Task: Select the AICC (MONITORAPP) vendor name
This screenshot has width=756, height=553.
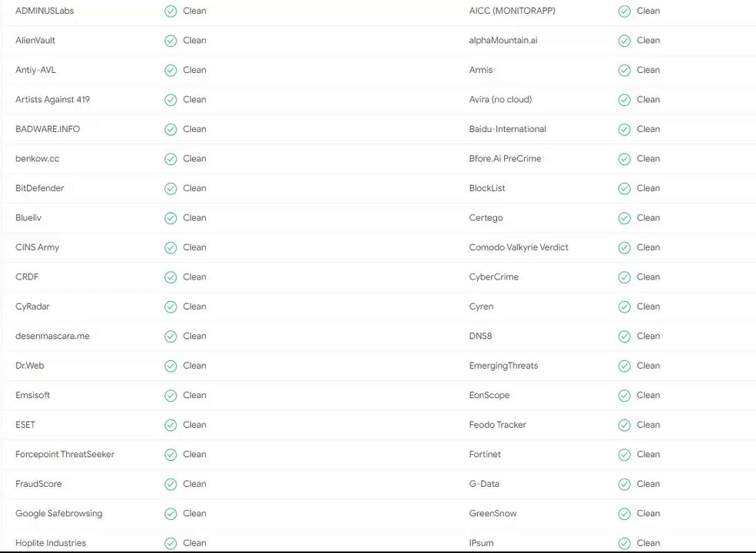Action: click(x=512, y=11)
